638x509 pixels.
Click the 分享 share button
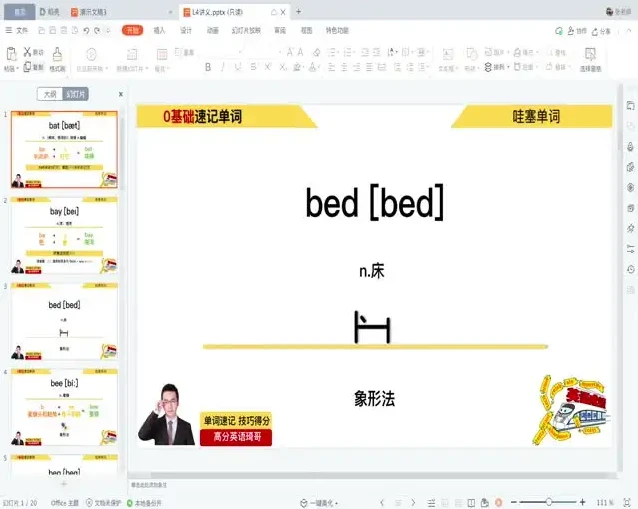pyautogui.click(x=601, y=31)
